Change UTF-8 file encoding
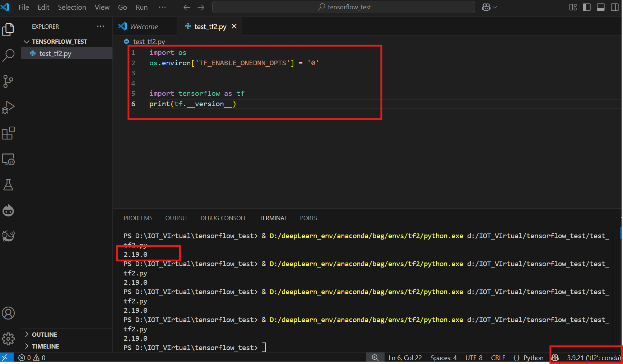 point(474,358)
